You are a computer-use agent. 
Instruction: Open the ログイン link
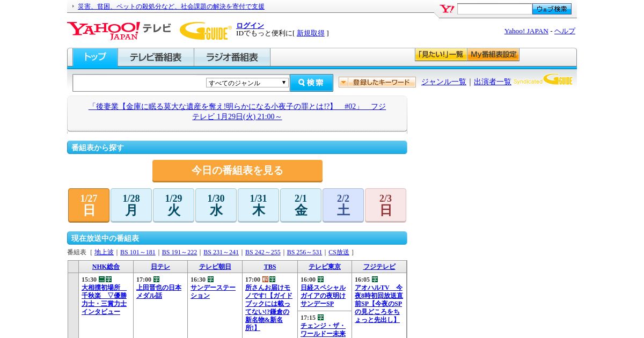pos(250,25)
